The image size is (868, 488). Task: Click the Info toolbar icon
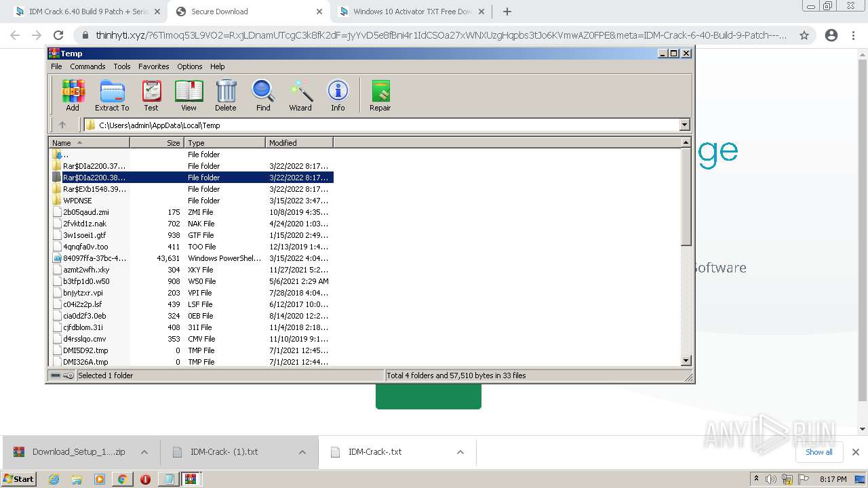pyautogui.click(x=338, y=95)
